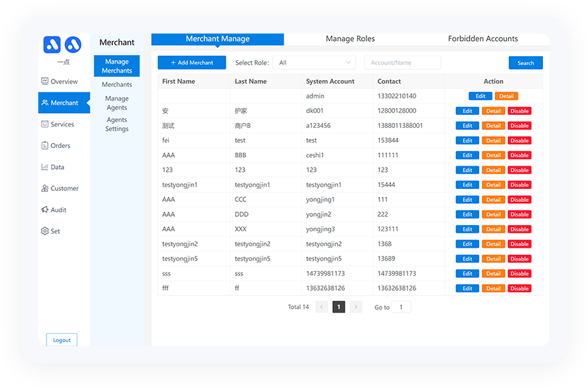Image resolution: width=588 pixels, height=388 pixels.
Task: Go to the next page arrow
Action: click(356, 307)
